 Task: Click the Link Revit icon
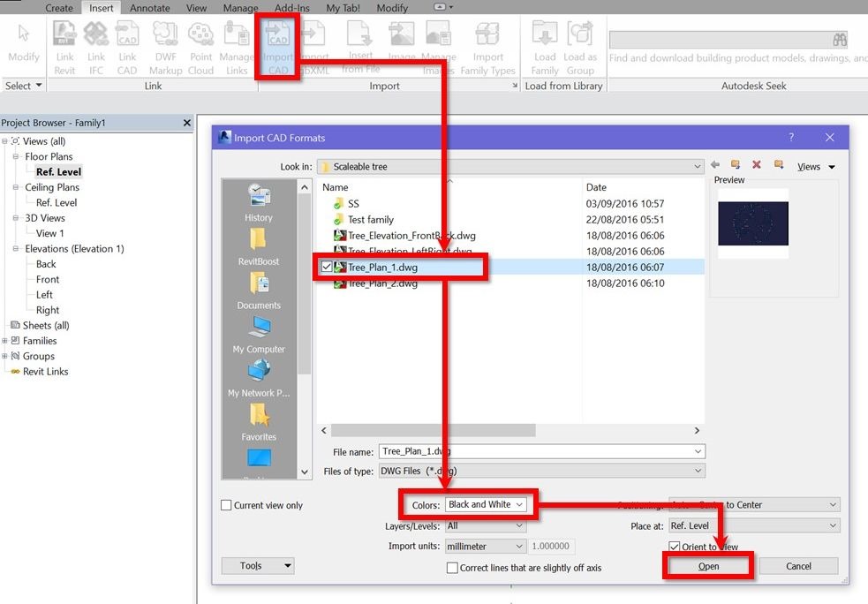64,48
